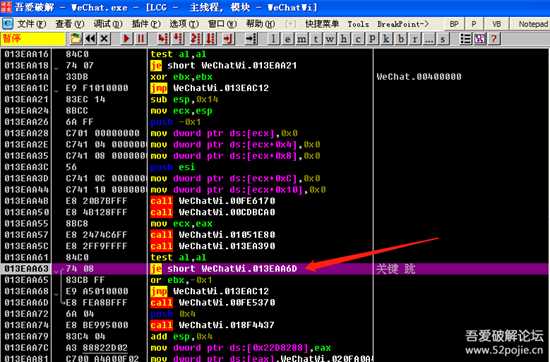Click Go To Address arrow icon

point(251,39)
